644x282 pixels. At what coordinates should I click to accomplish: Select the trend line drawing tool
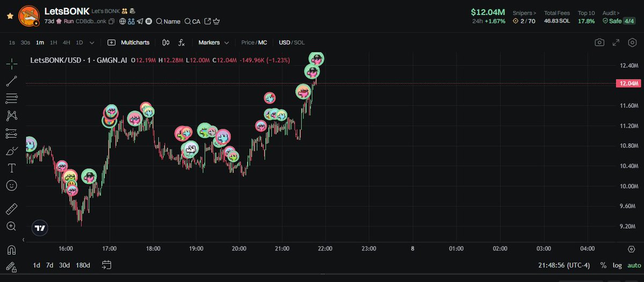click(x=11, y=81)
